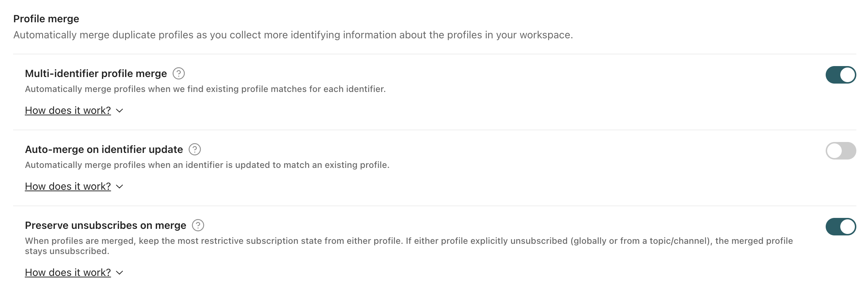
Task: Click help icon next to Auto-merge on identifier update
Action: point(195,150)
